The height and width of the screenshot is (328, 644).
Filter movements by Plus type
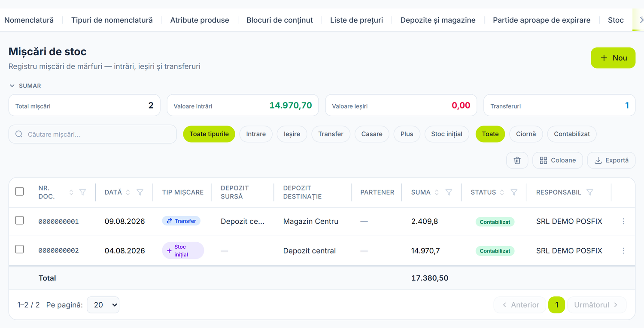407,134
